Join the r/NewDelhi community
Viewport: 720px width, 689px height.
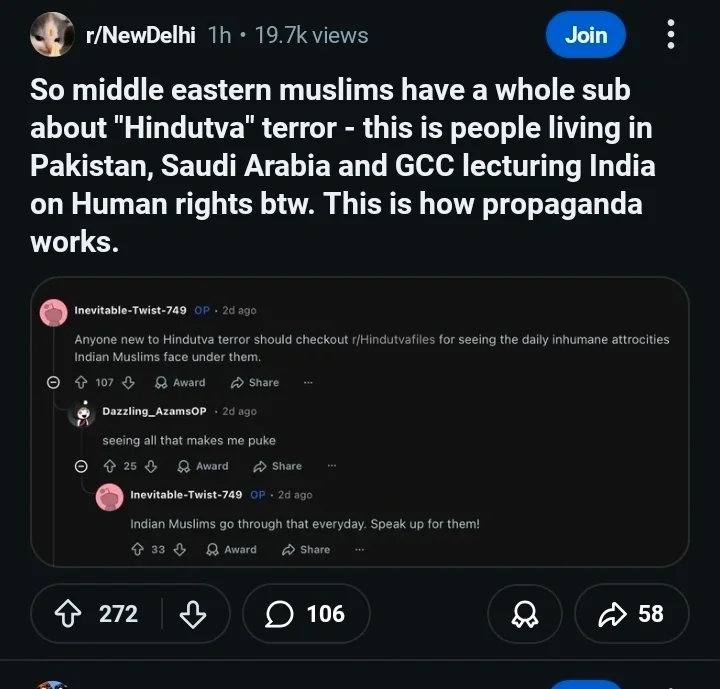(x=586, y=35)
